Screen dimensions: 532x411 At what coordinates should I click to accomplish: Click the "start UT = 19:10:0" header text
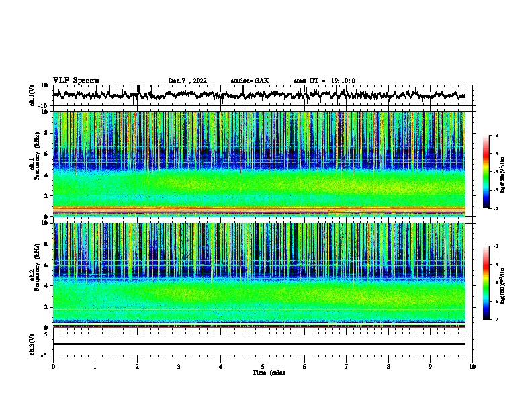[324, 81]
